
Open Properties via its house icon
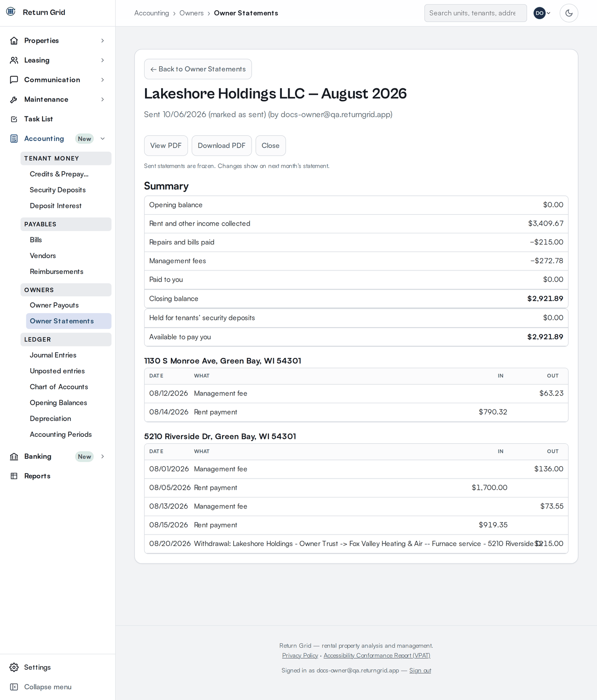[x=14, y=41]
